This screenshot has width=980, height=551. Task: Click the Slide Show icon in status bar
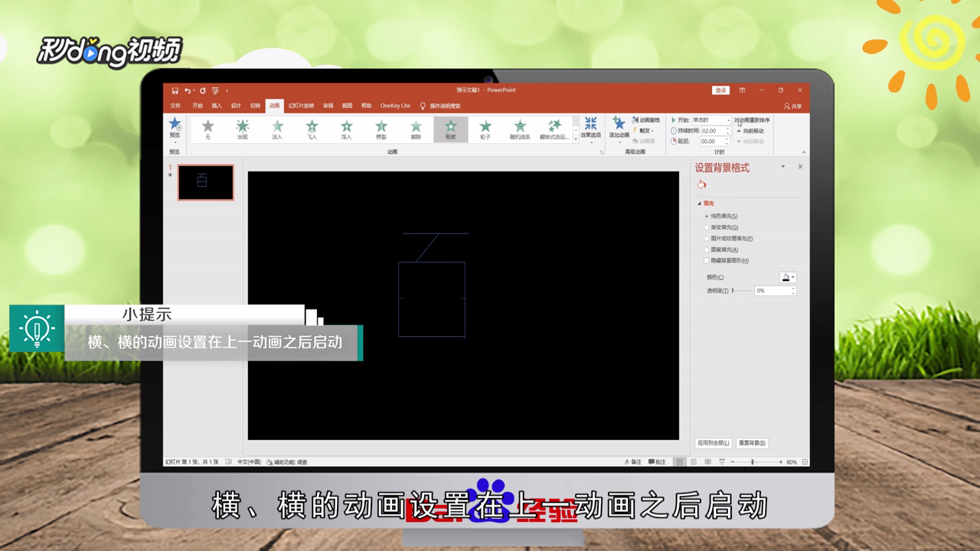(x=721, y=462)
